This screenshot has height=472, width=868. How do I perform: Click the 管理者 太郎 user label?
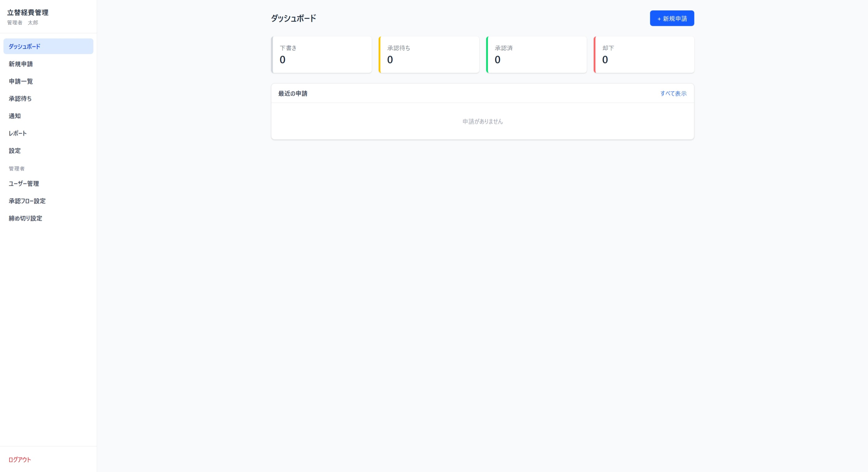22,23
